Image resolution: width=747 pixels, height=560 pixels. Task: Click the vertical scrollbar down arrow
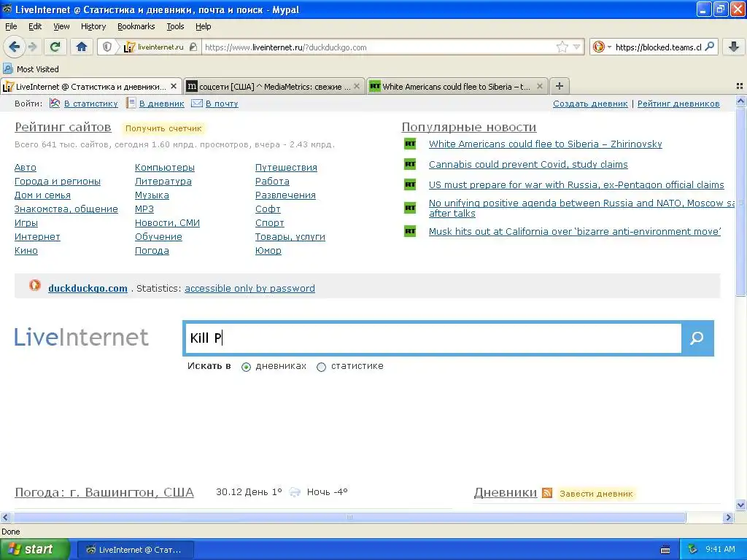[x=740, y=505]
